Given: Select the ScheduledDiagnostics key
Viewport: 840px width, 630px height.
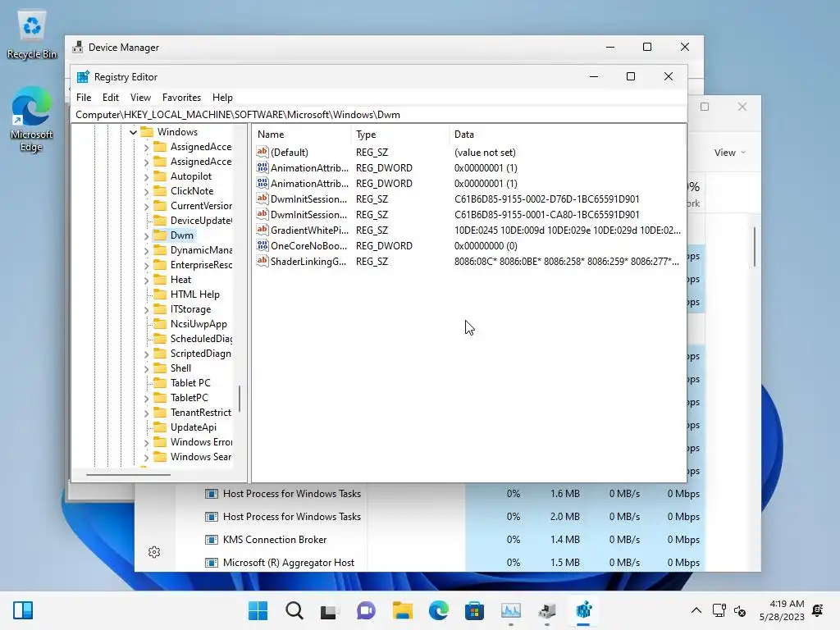Looking at the screenshot, I should tap(201, 339).
